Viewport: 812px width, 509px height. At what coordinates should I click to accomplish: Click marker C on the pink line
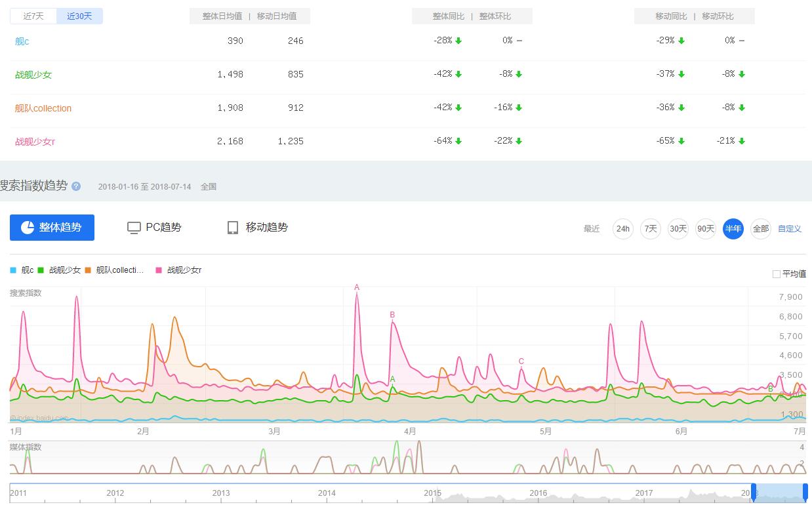point(521,361)
